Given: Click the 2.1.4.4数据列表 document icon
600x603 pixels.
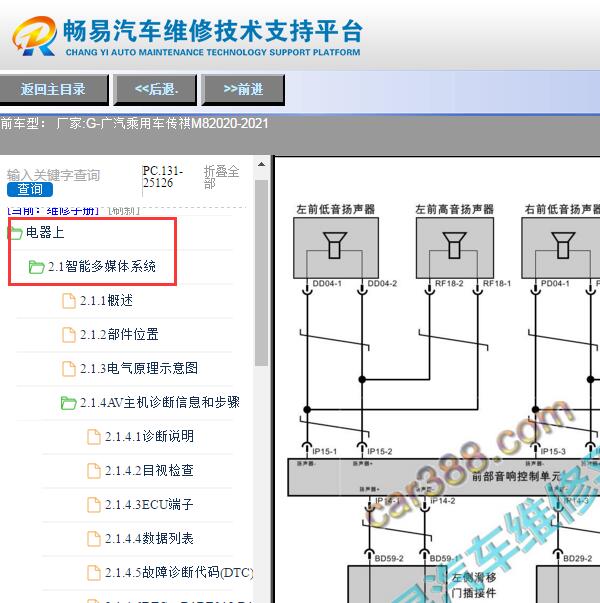Looking at the screenshot, I should click(94, 538).
